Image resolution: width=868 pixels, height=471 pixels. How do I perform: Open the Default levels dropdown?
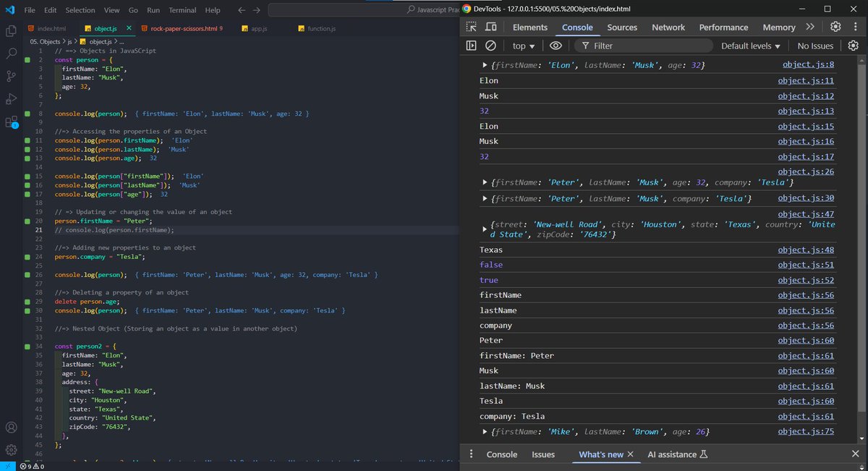pyautogui.click(x=751, y=46)
